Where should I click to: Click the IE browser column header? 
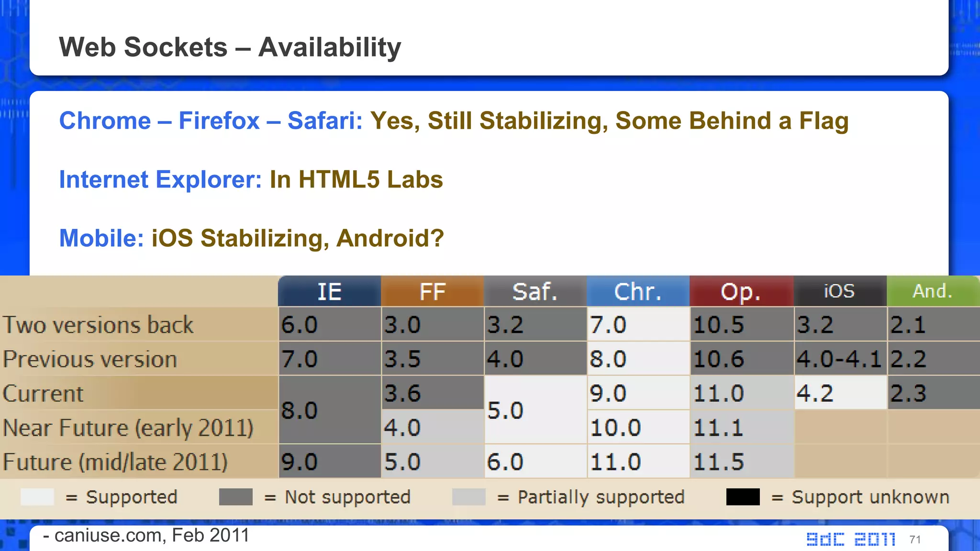click(329, 291)
